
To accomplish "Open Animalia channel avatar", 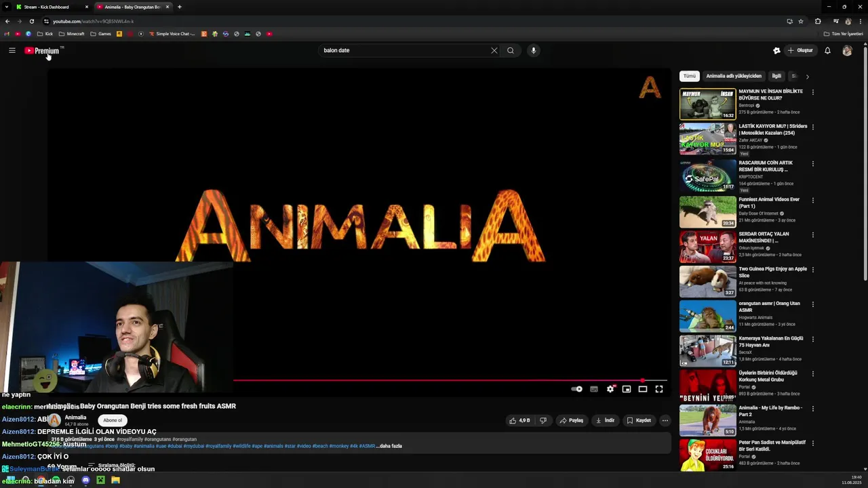I will tap(54, 420).
